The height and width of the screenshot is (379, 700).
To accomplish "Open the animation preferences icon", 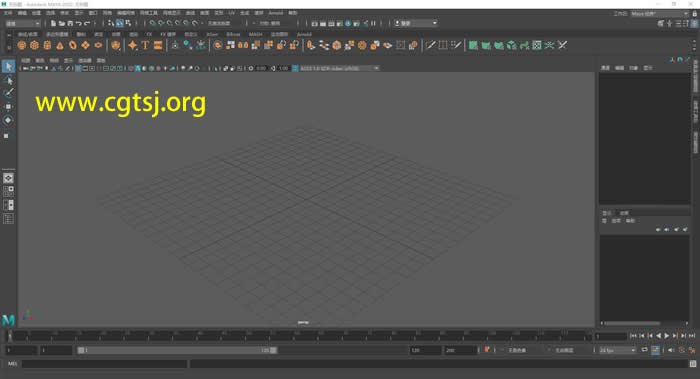I will click(x=692, y=350).
